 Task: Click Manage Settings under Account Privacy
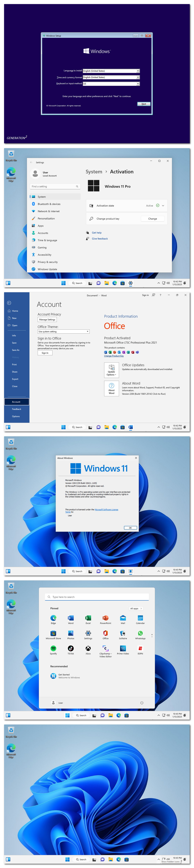(x=47, y=319)
